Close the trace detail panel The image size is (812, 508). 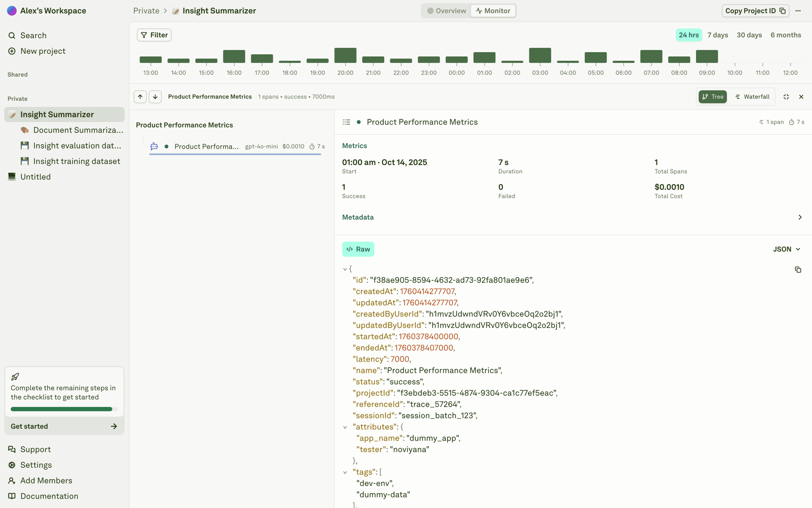click(801, 97)
